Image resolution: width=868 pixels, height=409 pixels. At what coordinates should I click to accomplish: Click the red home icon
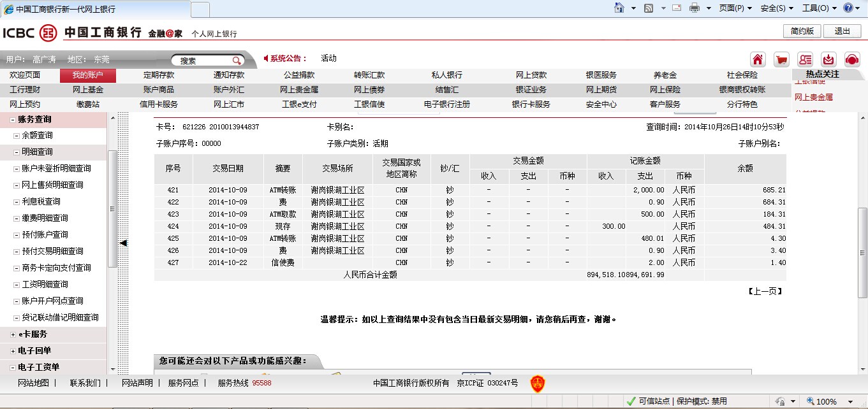tap(758, 59)
